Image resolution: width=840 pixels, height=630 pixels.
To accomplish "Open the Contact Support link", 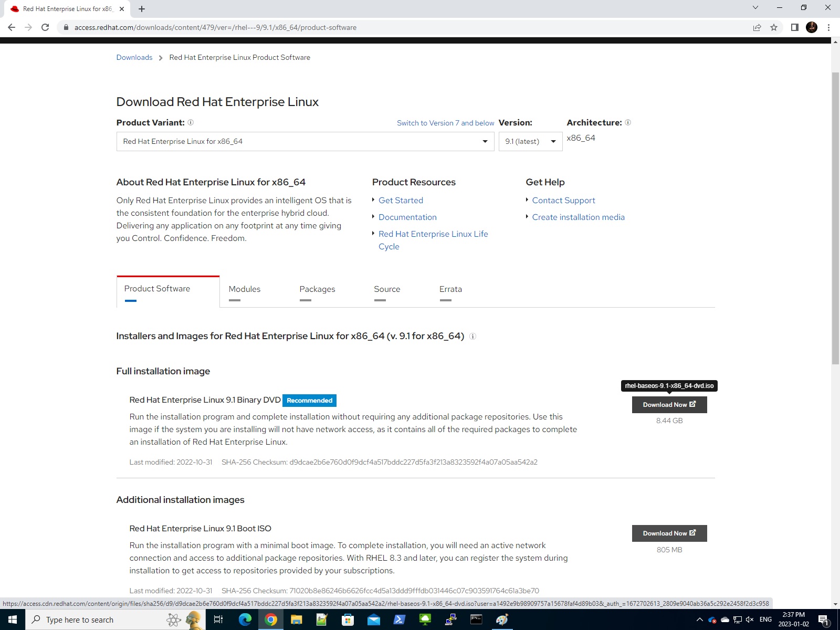I will click(x=563, y=201).
